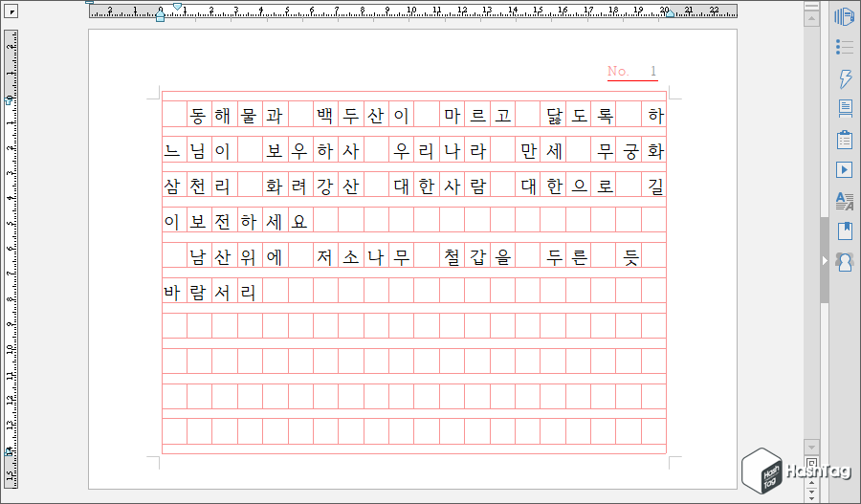861x504 pixels.
Task: Open the bookmark page panel icon
Action: pos(845,231)
